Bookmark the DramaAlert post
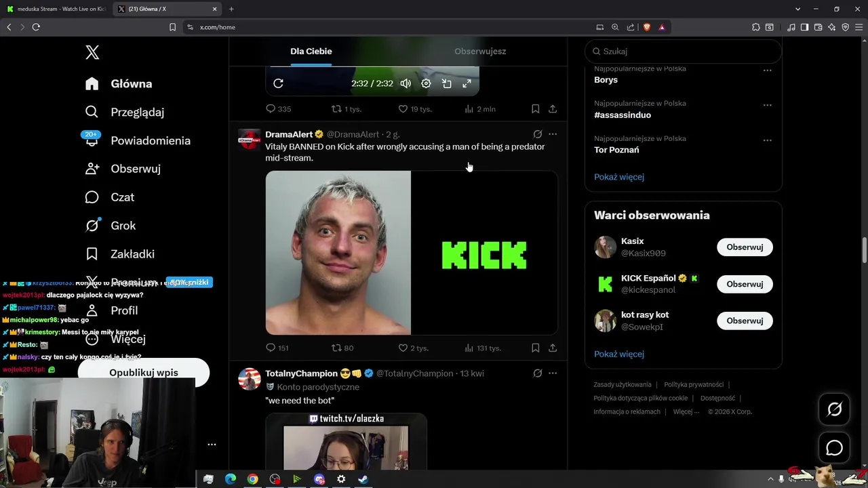This screenshot has width=868, height=488. click(535, 348)
